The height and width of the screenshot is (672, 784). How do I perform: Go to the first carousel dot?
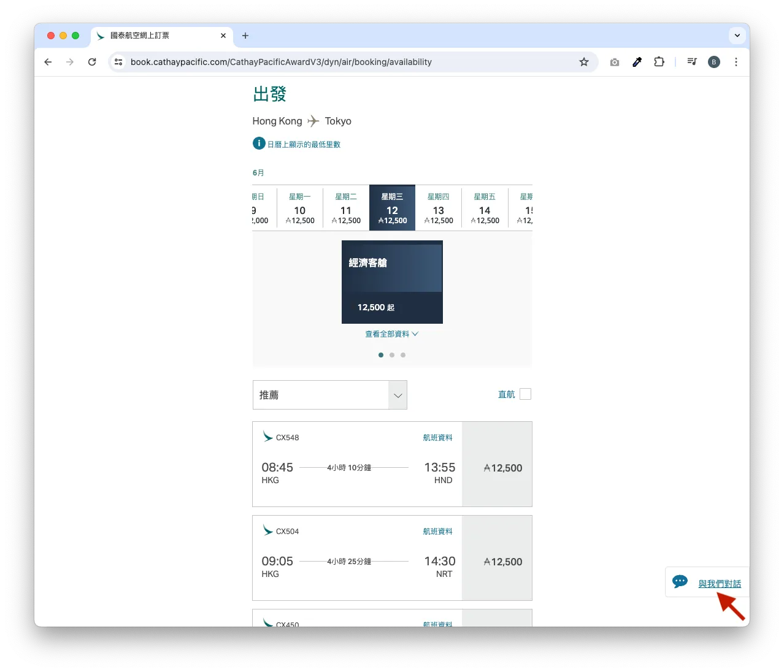pos(381,355)
